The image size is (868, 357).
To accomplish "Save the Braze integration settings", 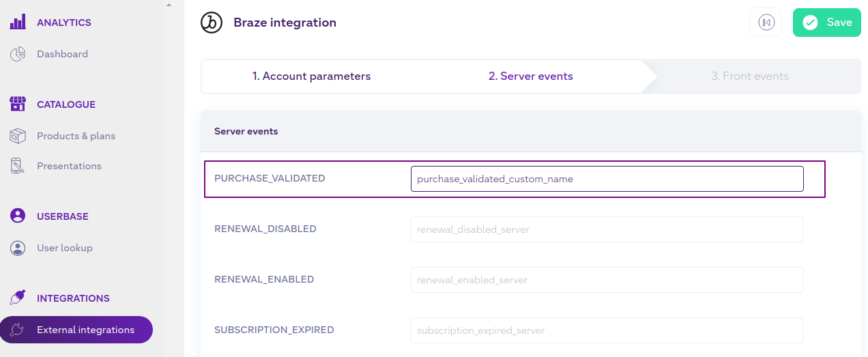I will tap(826, 23).
